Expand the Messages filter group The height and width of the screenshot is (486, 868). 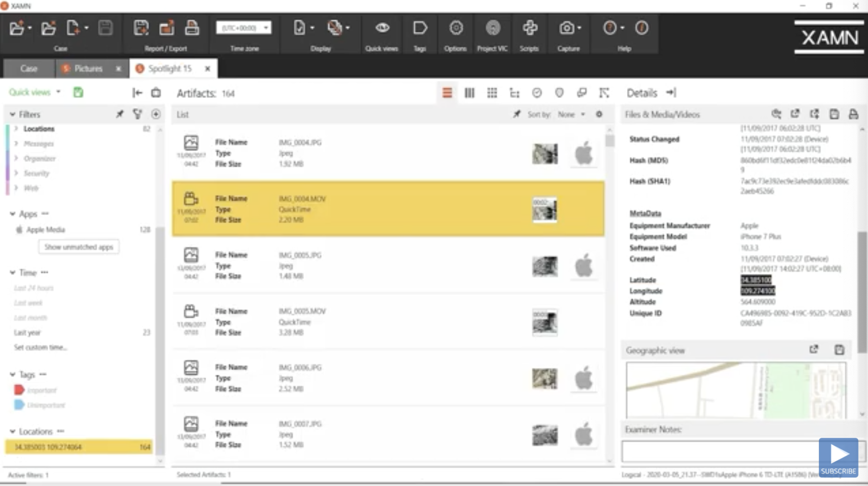point(38,144)
